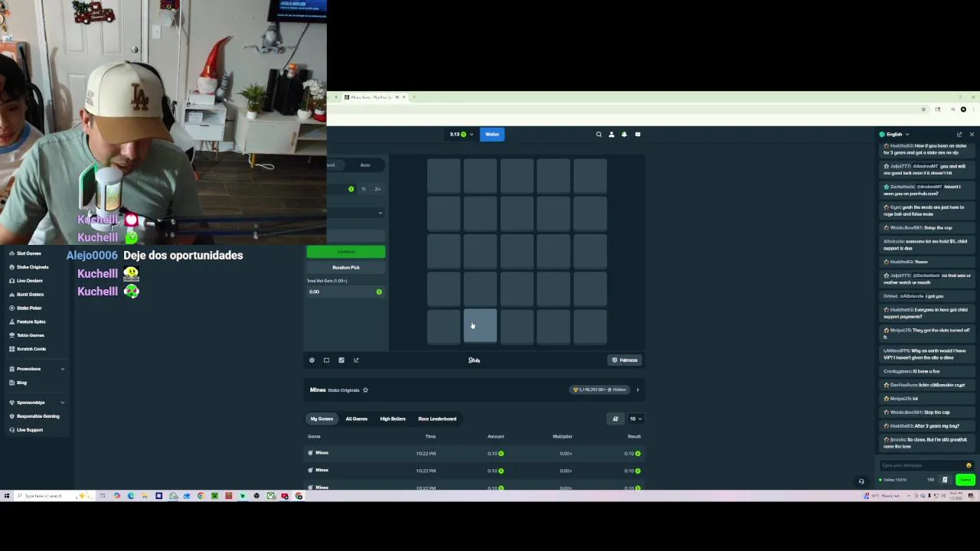Toggle the chat bubble icon in header
The image size is (980, 551).
638,135
